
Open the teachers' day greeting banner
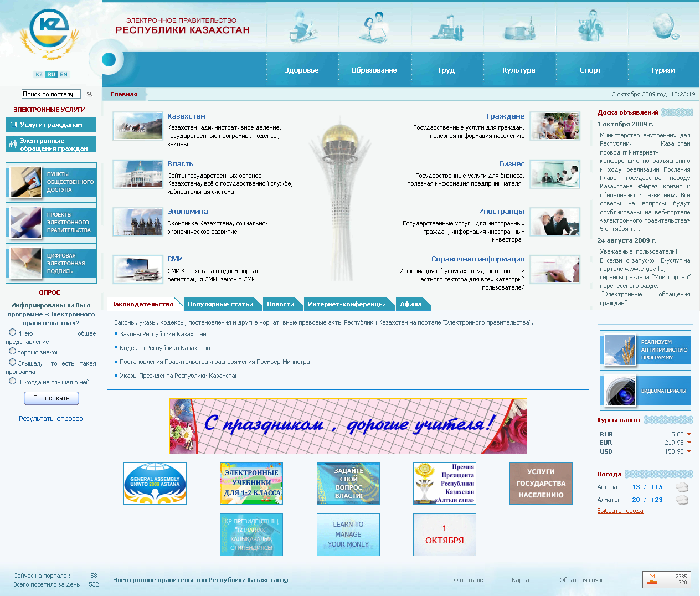348,426
